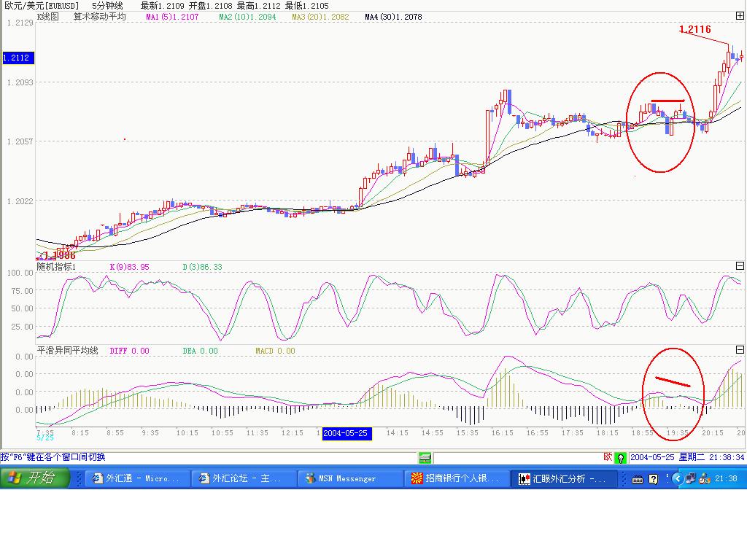Click the D(3)86.33 stochastic value

pos(203,267)
